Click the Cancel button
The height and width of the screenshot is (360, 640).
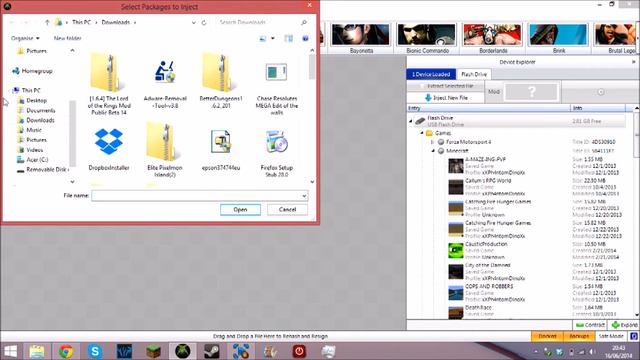tap(287, 209)
